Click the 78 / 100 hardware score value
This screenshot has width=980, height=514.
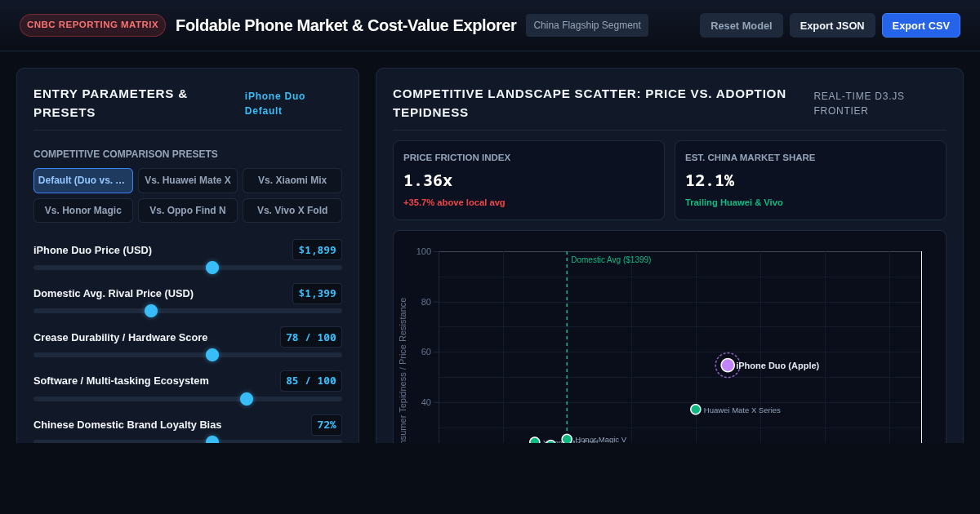tap(311, 338)
